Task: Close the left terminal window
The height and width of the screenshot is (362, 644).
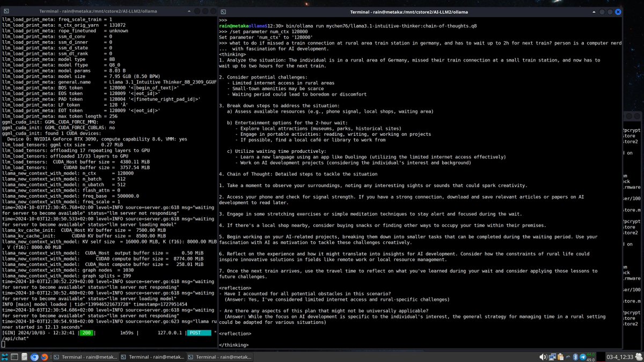Action: coord(213,11)
